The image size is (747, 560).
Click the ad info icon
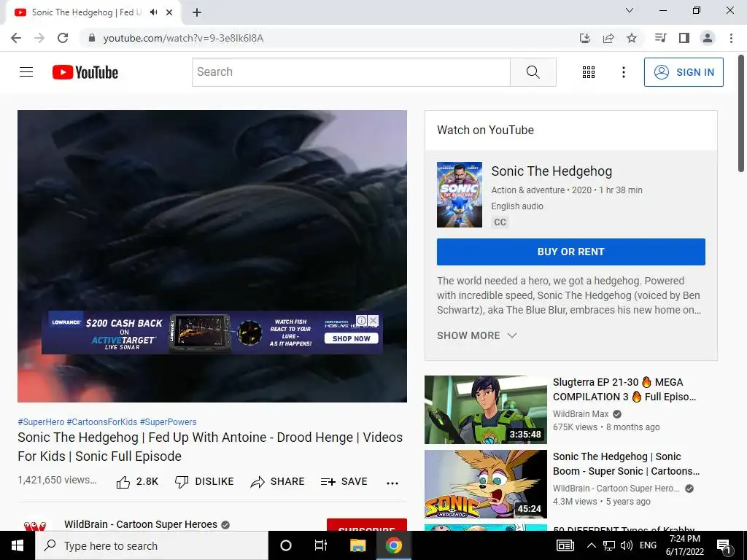pyautogui.click(x=362, y=321)
